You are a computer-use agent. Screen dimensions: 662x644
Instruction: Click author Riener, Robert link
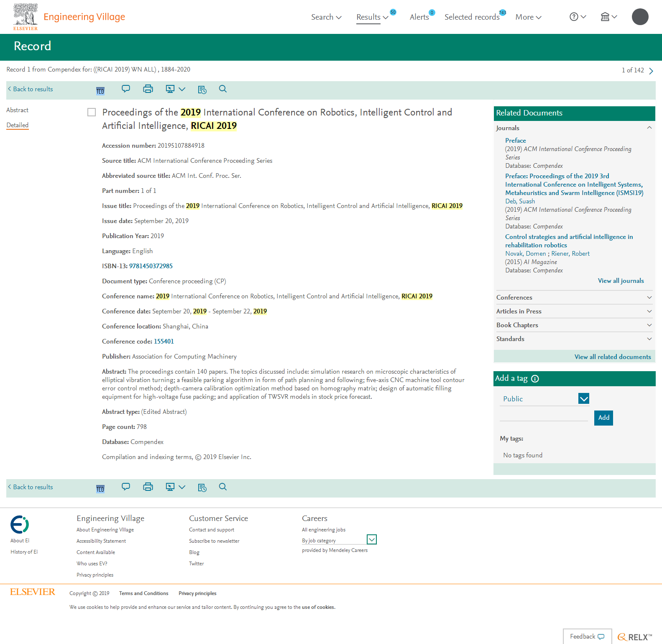pos(570,254)
